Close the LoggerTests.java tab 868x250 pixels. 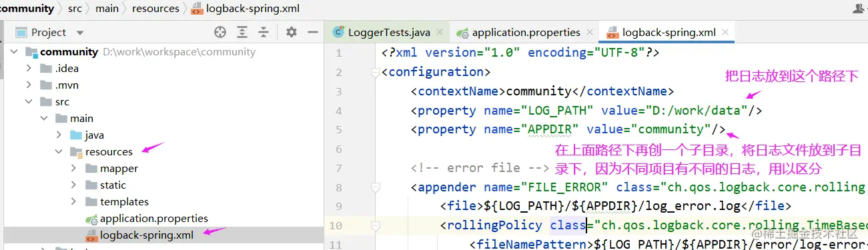coord(440,32)
